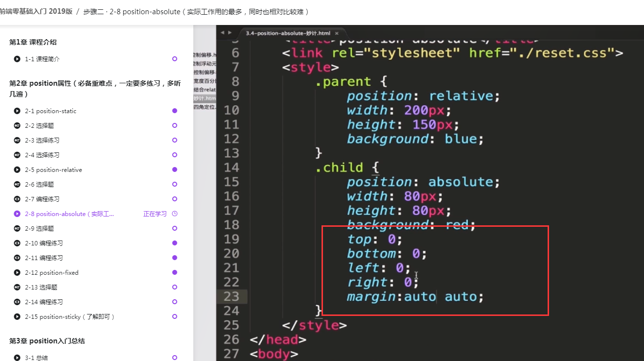Click the code icon beside 2-10 编程练习
644x361 pixels.
coord(17,243)
